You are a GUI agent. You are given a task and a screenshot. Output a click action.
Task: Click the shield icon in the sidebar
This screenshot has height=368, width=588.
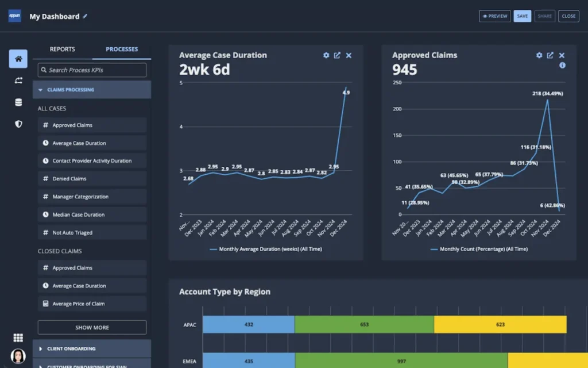[18, 124]
